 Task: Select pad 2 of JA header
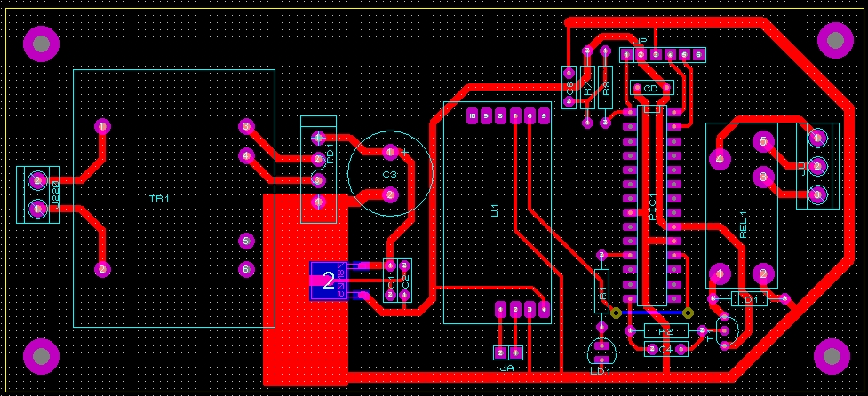[x=501, y=352]
